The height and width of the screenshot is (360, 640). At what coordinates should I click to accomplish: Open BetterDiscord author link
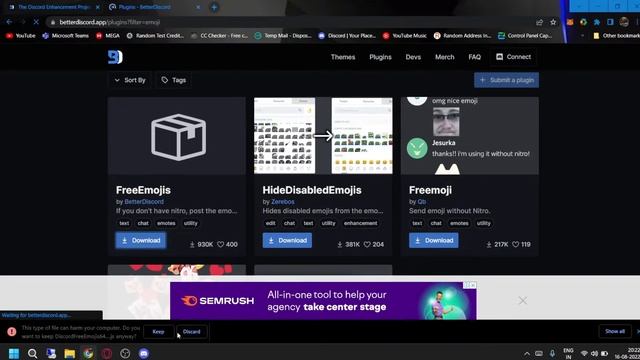(144, 202)
